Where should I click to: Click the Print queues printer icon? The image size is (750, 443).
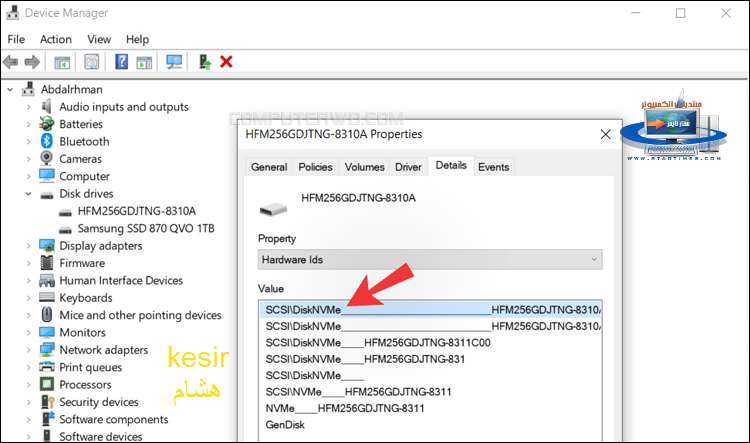tap(47, 367)
